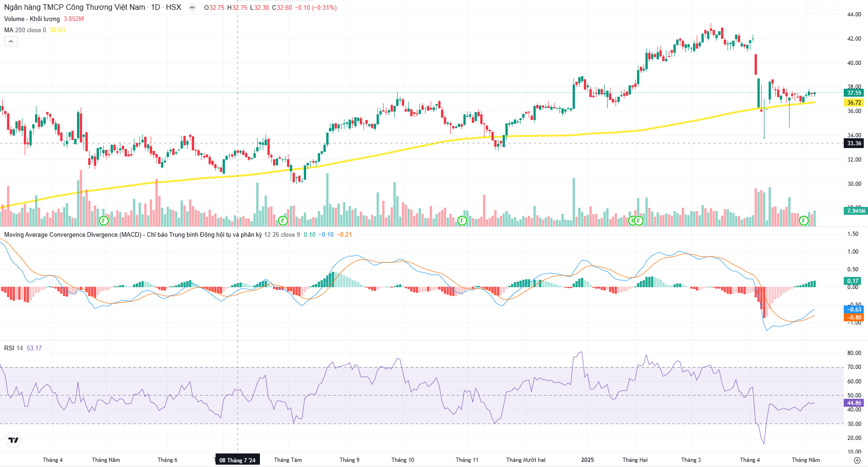Click the 53.17 RSI value in legend

[x=34, y=348]
